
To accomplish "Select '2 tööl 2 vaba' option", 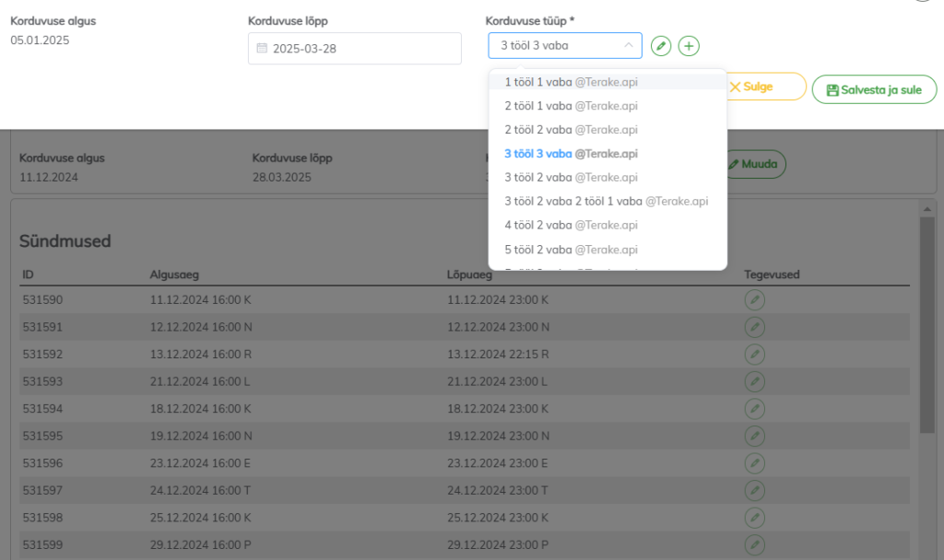I will pos(571,130).
